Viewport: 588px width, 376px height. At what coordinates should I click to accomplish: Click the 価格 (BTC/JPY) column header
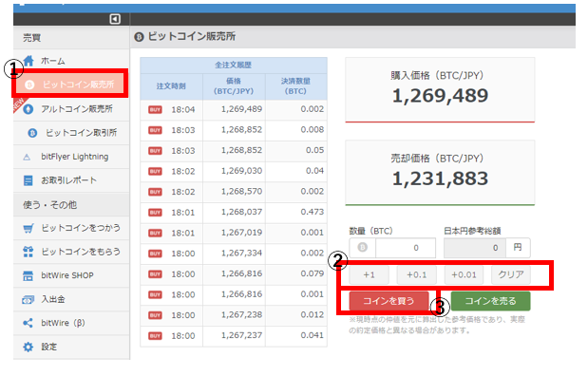tap(234, 86)
